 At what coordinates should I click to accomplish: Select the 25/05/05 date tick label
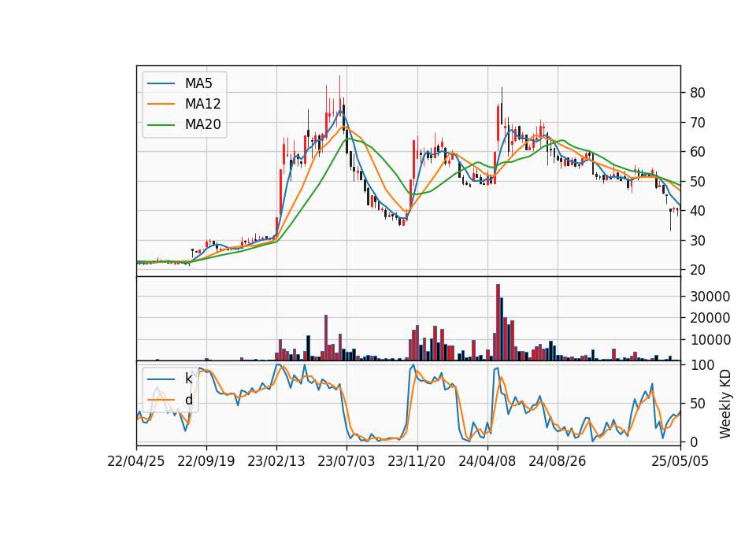(x=680, y=462)
